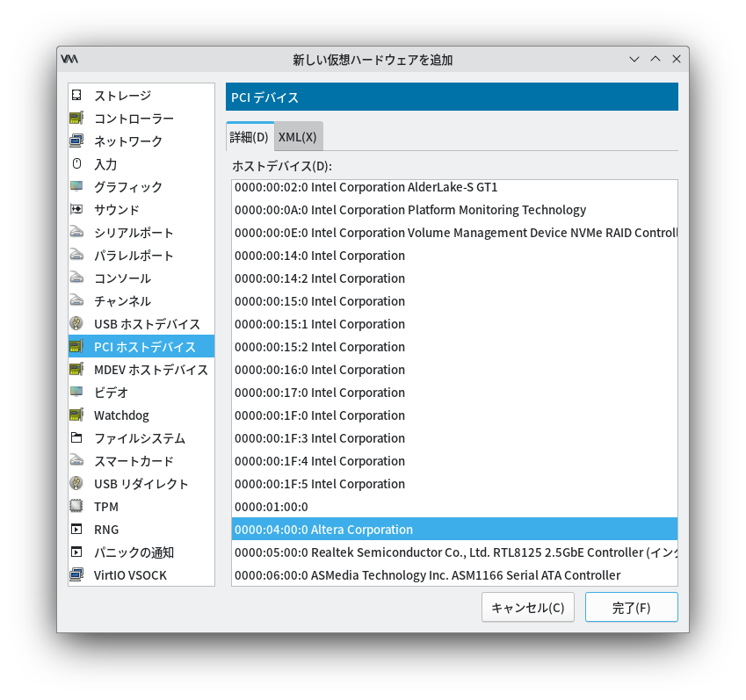Select ASMedia ASM1166 Serial ATA Controller
Viewport: 746px width, 700px height.
point(454,575)
